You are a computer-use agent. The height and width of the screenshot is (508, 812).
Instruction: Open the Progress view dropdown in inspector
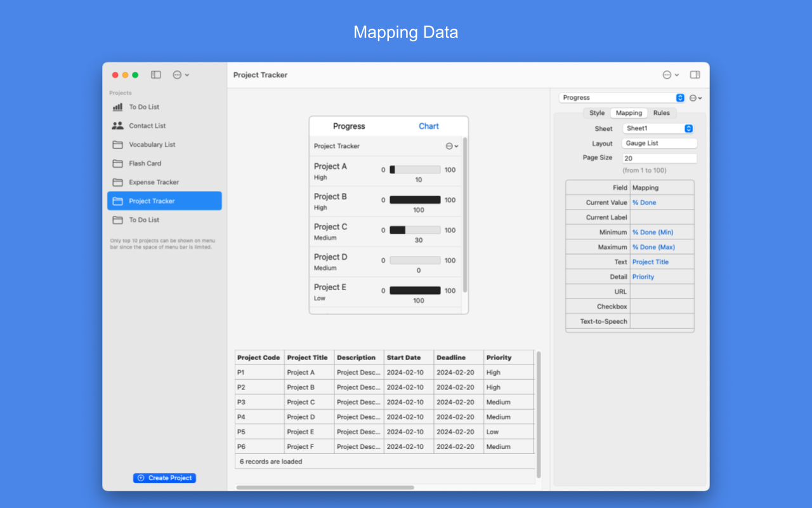point(622,98)
